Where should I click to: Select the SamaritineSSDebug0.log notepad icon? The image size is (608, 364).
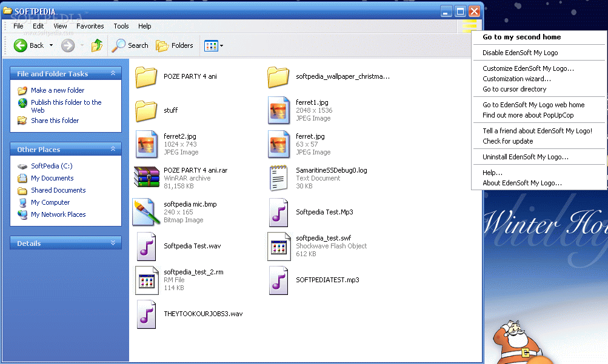coord(278,178)
